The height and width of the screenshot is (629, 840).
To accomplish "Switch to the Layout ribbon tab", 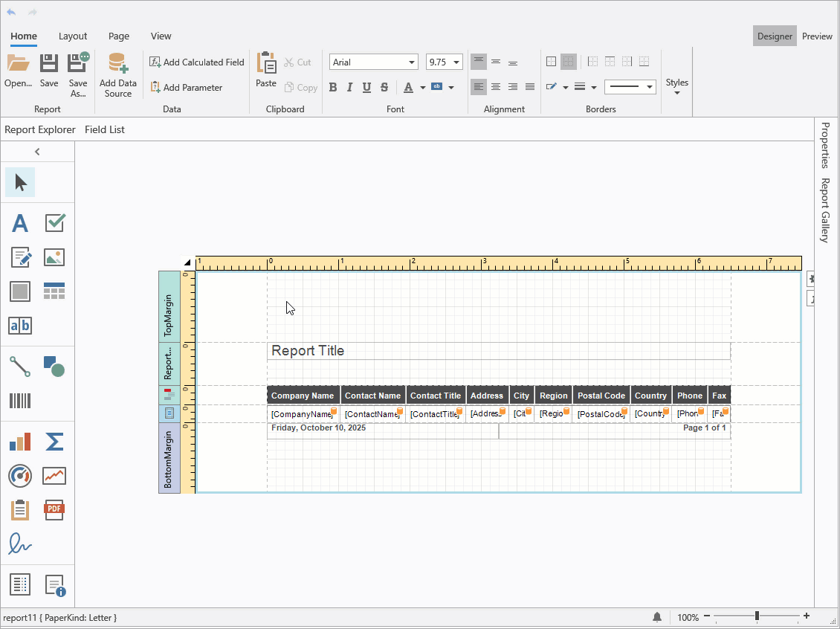I will point(73,36).
